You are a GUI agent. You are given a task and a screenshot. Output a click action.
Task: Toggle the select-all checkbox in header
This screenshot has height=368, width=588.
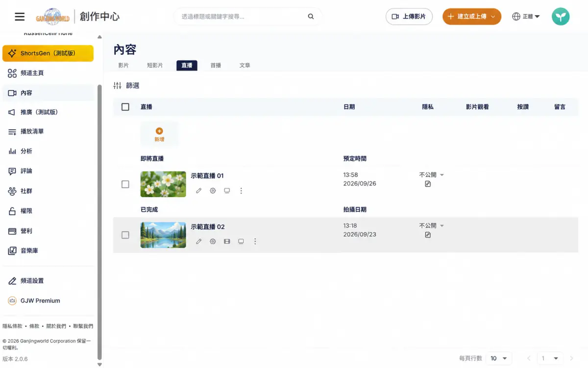[x=125, y=107]
